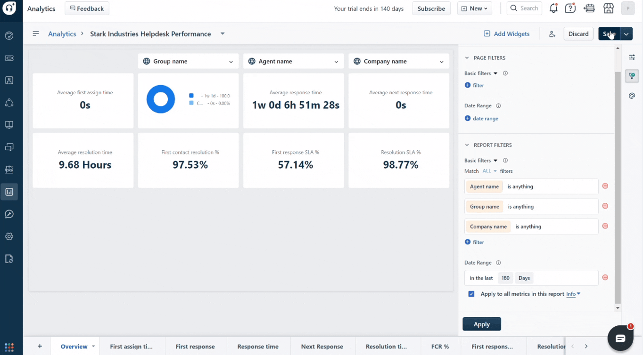Open the New dropdown button
Screen dimensions: 644x355
click(474, 8)
